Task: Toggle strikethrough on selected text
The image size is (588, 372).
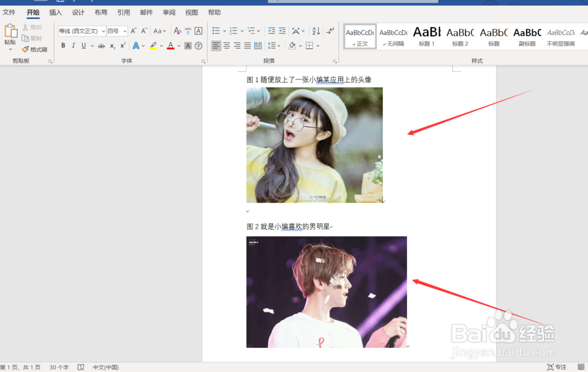Action: tap(101, 45)
